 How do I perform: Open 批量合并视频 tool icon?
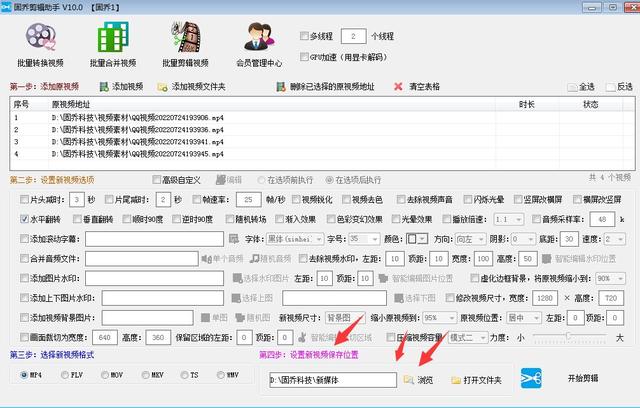click(x=113, y=37)
